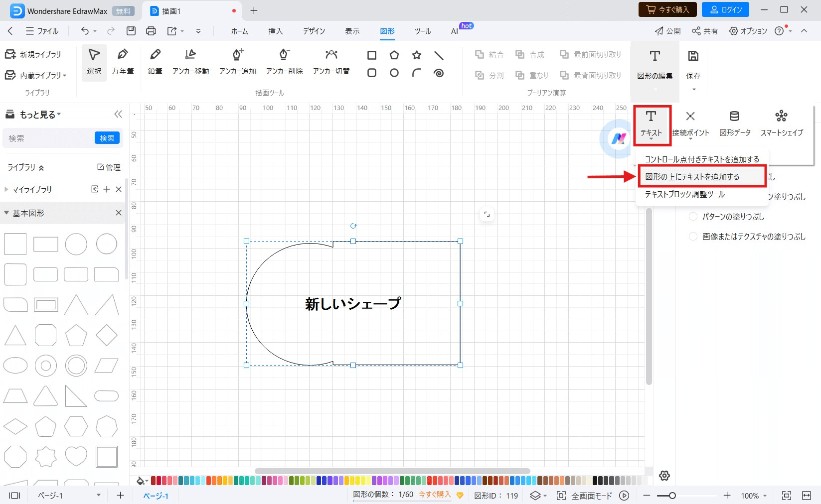Screen dimensions: 821x504
Task: Click the fit-width icon in status bar
Action: pos(806,496)
